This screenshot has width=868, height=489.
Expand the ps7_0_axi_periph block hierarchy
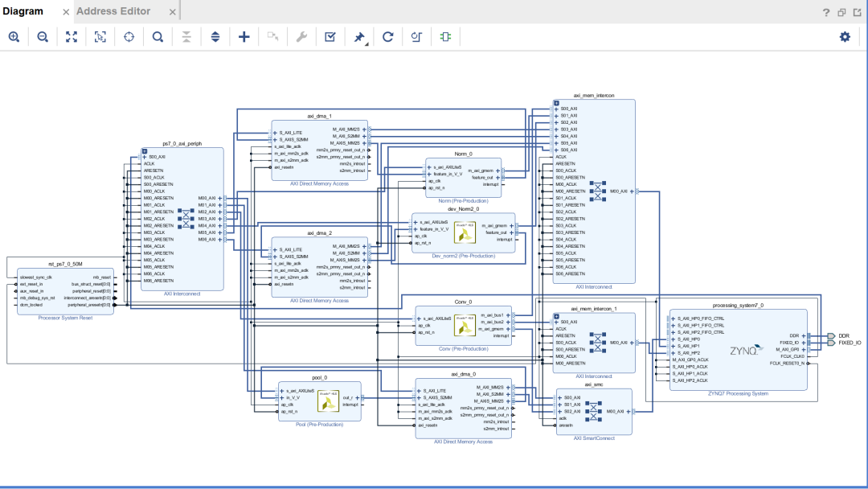pyautogui.click(x=145, y=150)
